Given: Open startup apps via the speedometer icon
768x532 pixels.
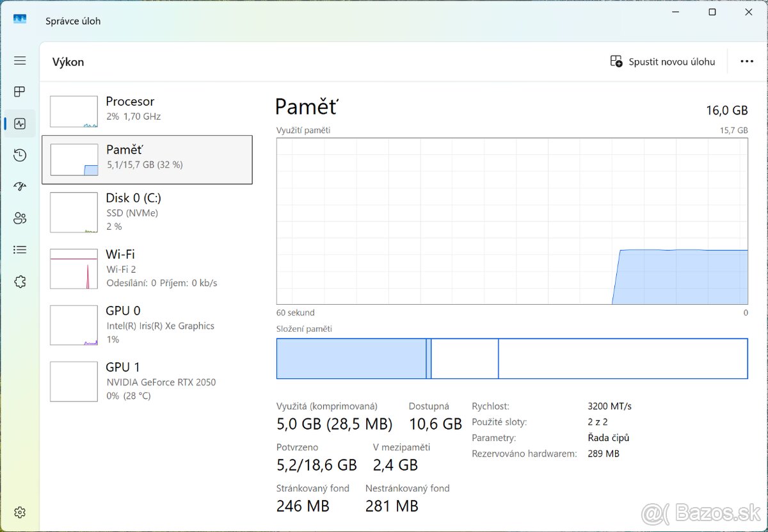Looking at the screenshot, I should point(20,186).
